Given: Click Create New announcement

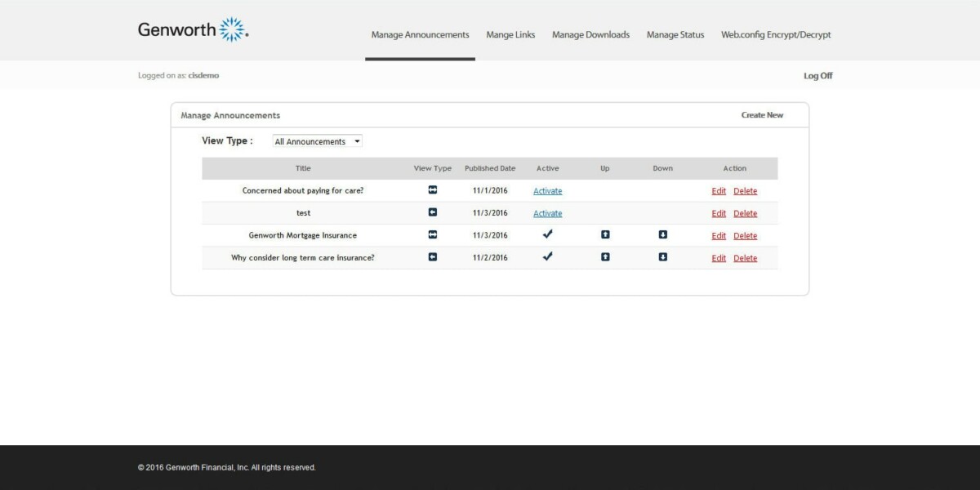Looking at the screenshot, I should click(762, 115).
